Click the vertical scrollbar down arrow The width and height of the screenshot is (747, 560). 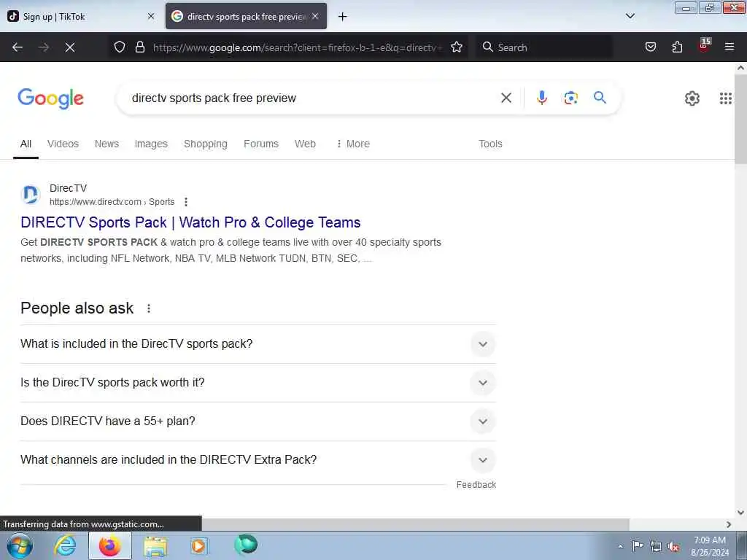pos(740,513)
